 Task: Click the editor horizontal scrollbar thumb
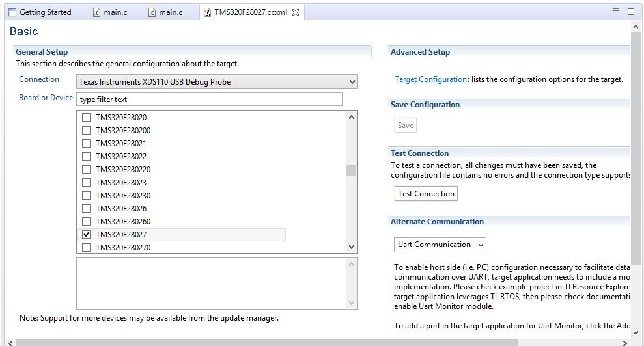266,343
